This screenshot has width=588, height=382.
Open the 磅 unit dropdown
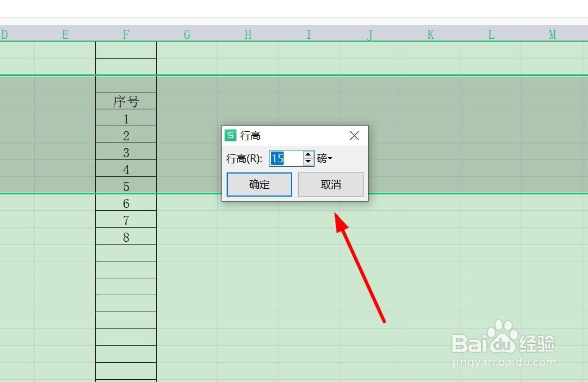click(x=325, y=158)
